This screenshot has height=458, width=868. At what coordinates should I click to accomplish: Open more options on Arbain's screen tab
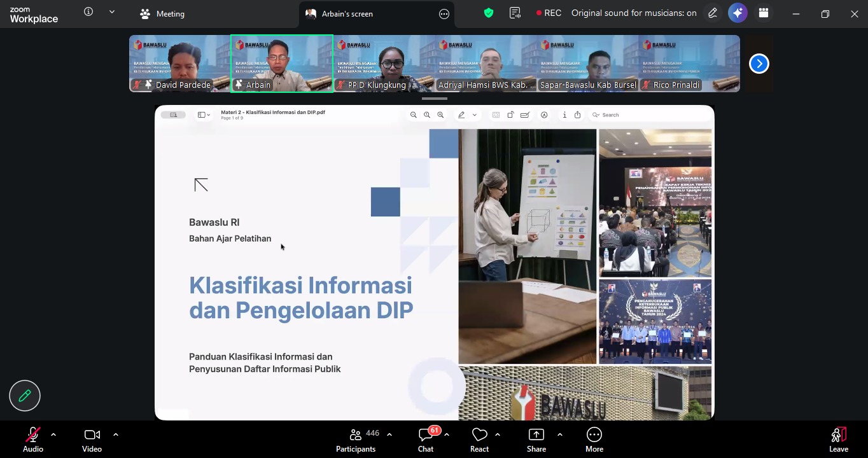pyautogui.click(x=444, y=13)
